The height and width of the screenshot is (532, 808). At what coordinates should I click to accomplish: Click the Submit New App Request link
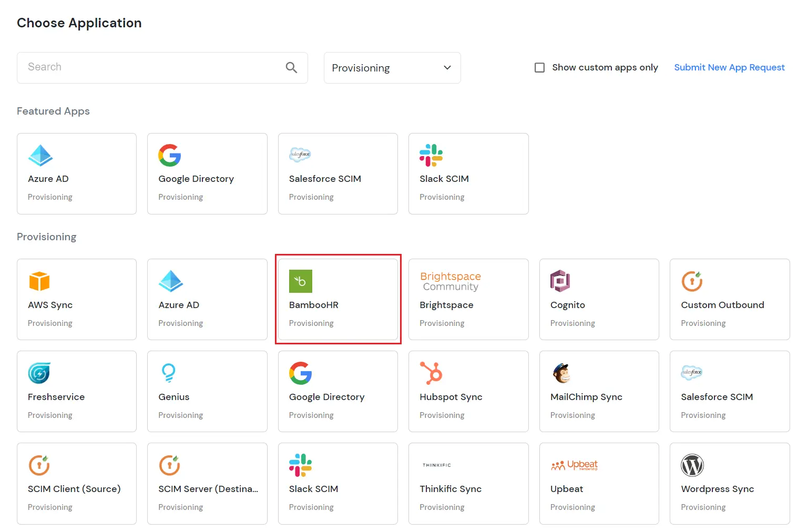pos(729,67)
